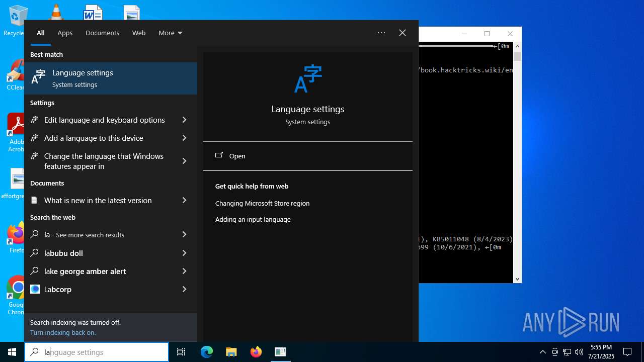Open the search options ellipsis menu
Viewport: 644px width, 362px height.
pyautogui.click(x=381, y=33)
